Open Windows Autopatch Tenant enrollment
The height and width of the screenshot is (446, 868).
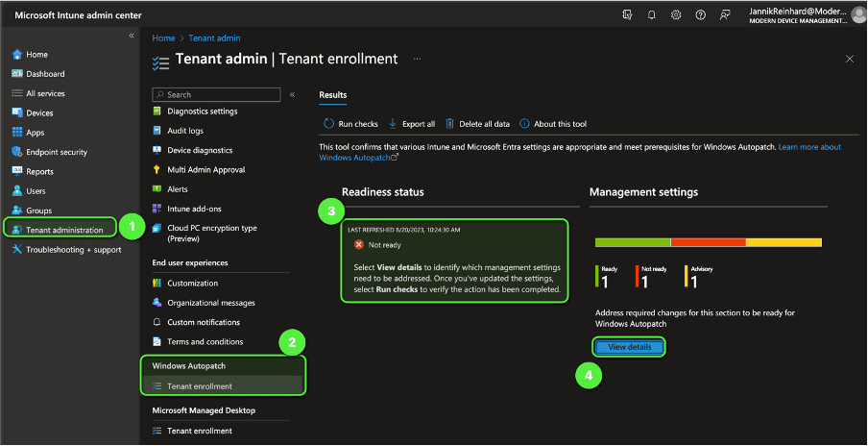tap(199, 386)
